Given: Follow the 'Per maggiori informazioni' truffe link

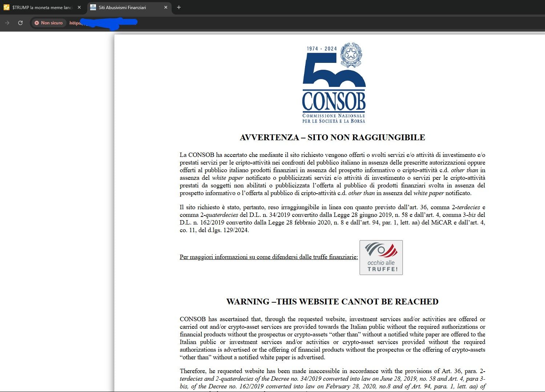Looking at the screenshot, I should [268, 257].
